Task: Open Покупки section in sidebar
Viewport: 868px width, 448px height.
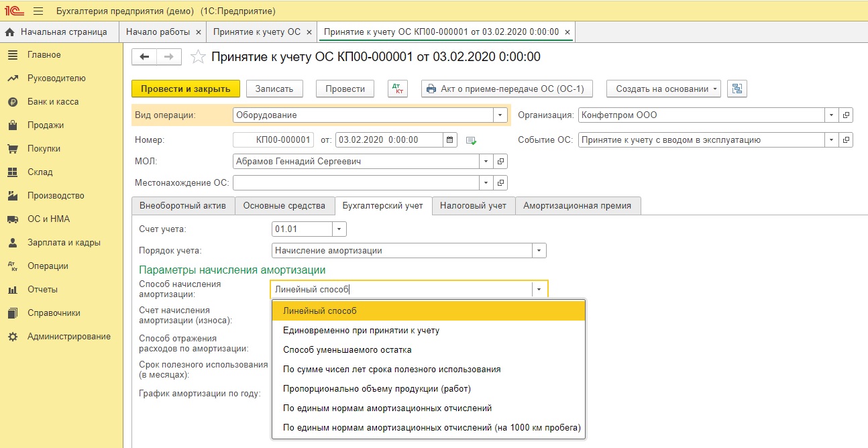Action: click(x=44, y=149)
